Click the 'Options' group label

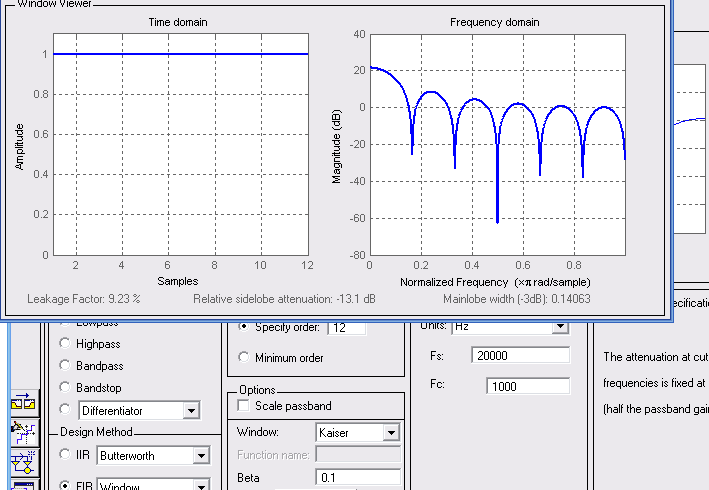tap(257, 390)
